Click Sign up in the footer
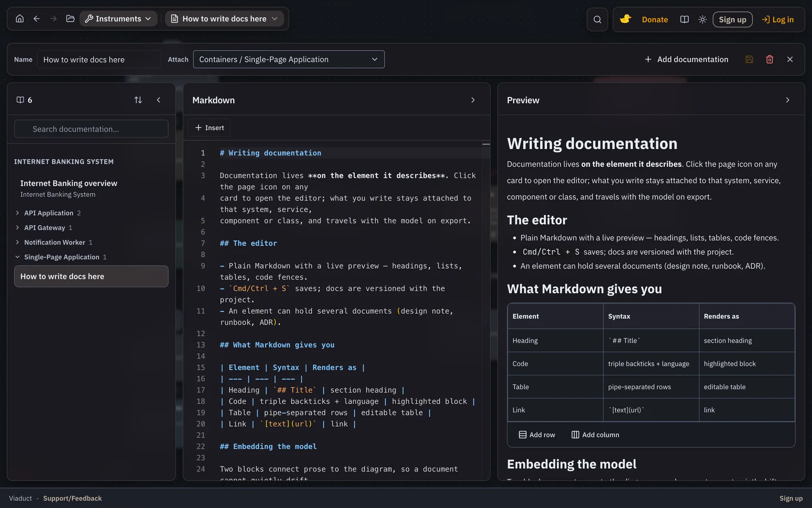Image resolution: width=812 pixels, height=508 pixels. (791, 498)
